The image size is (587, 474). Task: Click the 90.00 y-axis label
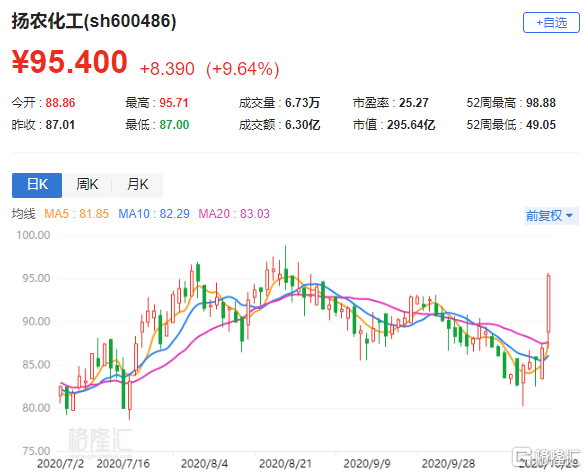(x=36, y=321)
